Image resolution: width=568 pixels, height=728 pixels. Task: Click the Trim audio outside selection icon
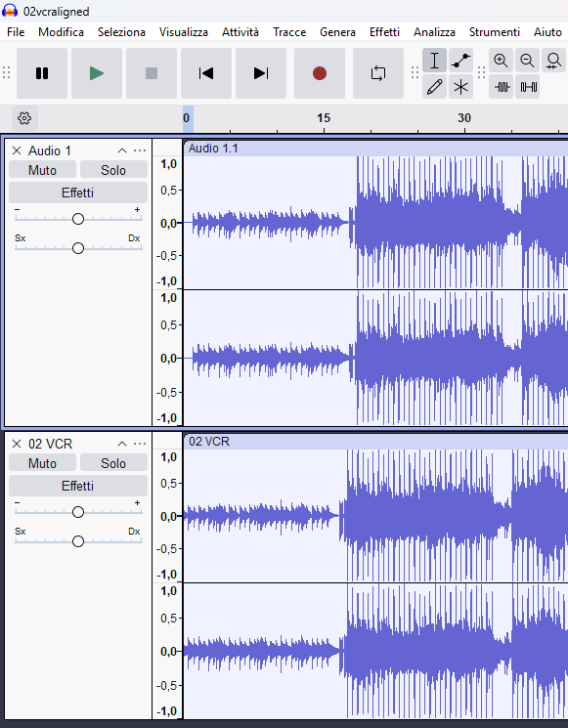tap(501, 87)
